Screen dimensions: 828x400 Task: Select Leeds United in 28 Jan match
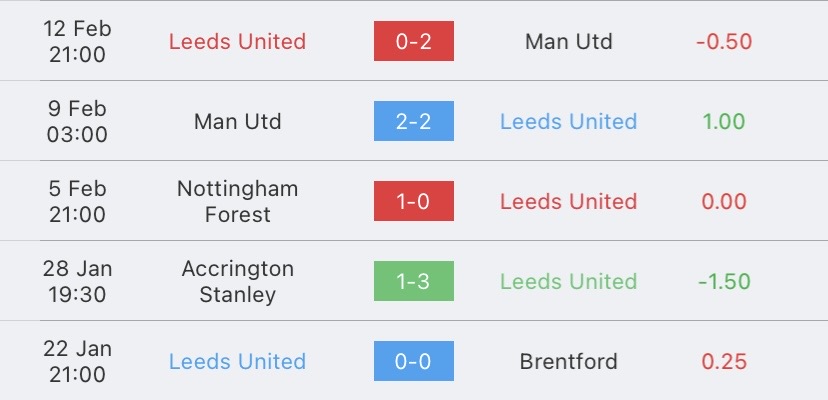569,281
